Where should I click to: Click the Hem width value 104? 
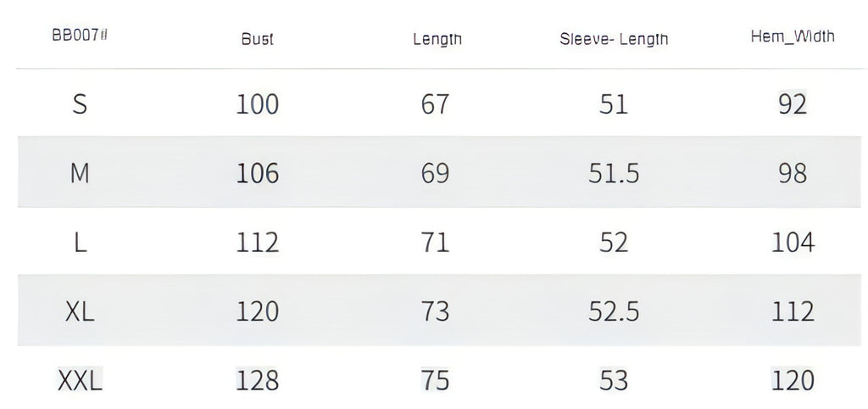[x=793, y=243]
